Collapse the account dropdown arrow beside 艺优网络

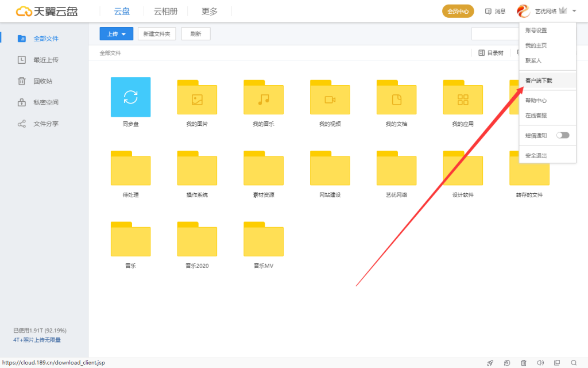(x=574, y=11)
